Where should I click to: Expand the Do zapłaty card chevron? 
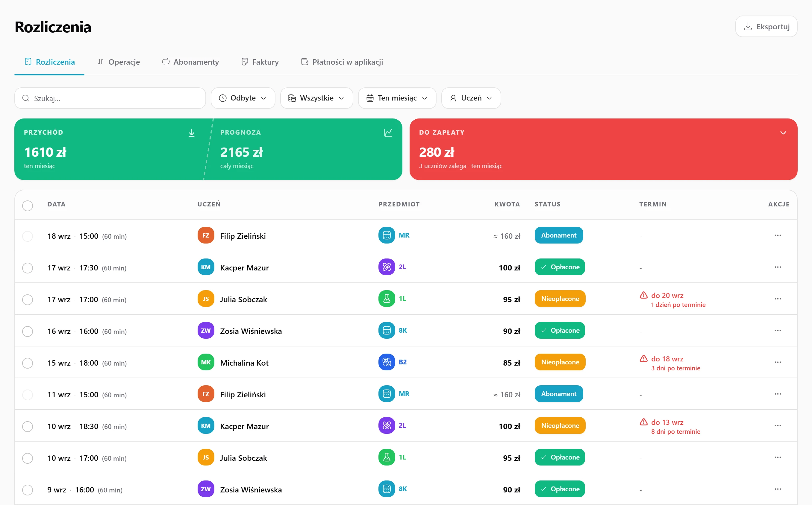pos(783,133)
